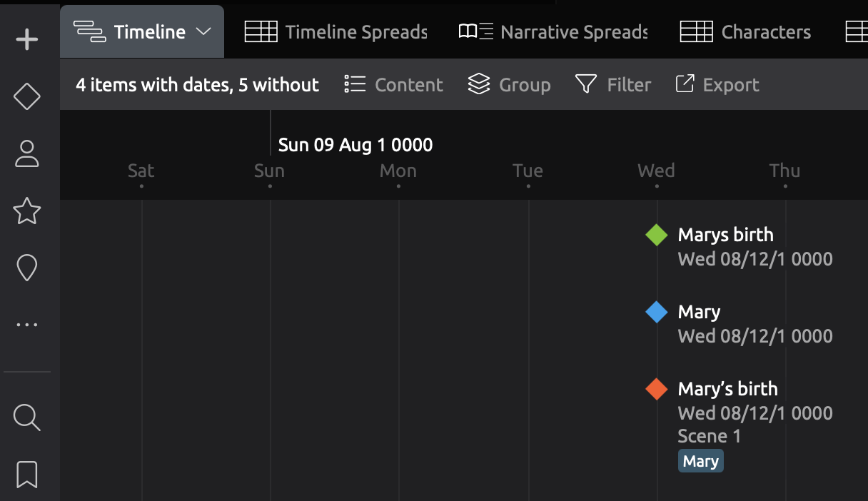Click the plus icon to add item

(27, 39)
